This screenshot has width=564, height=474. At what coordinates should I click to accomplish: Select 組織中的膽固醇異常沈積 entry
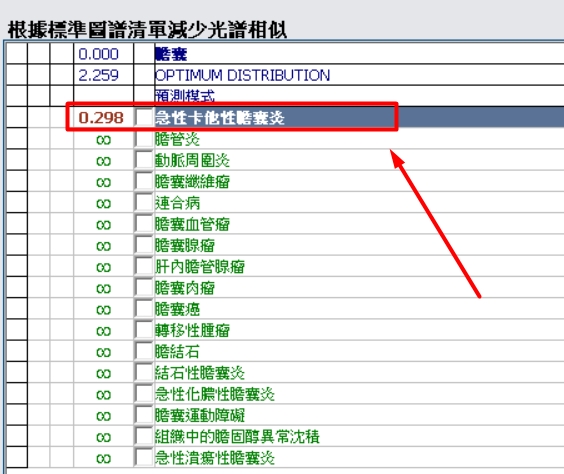(x=237, y=436)
